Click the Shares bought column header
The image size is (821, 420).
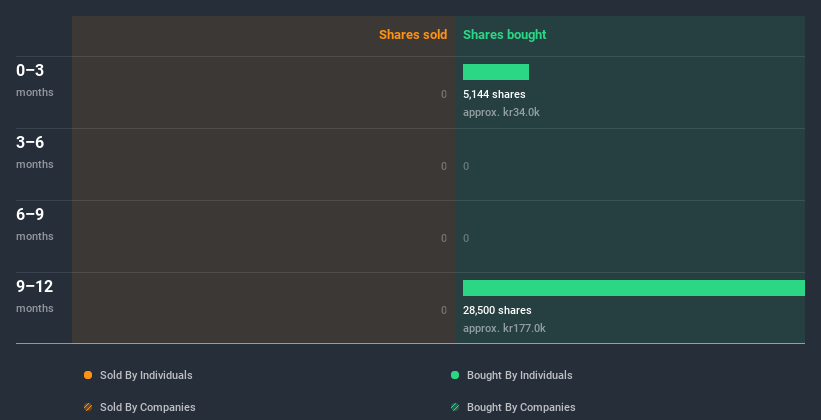point(505,35)
